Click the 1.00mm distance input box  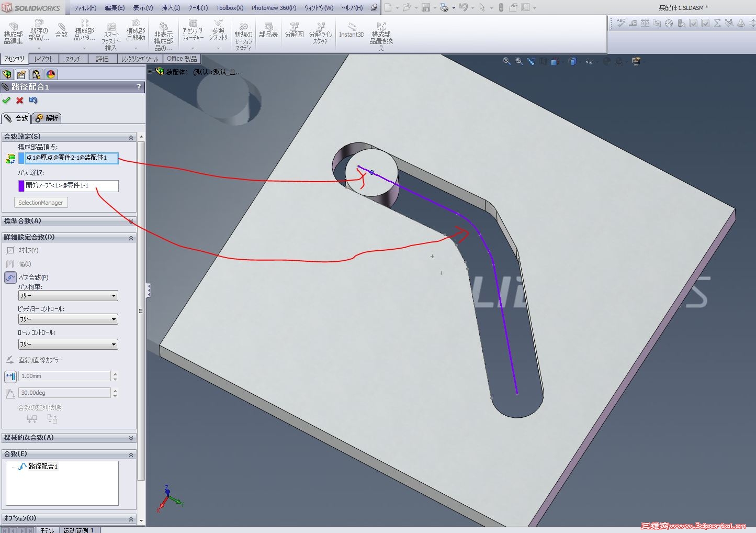[x=65, y=376]
